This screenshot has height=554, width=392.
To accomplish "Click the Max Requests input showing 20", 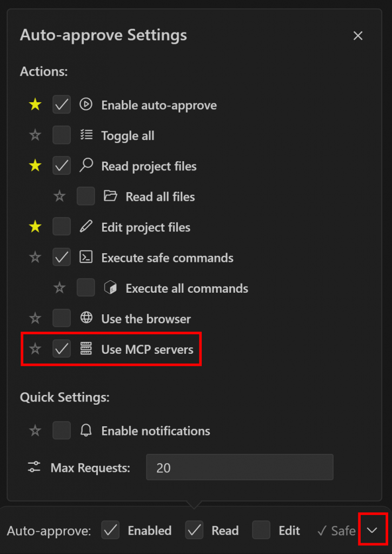I will click(x=240, y=467).
